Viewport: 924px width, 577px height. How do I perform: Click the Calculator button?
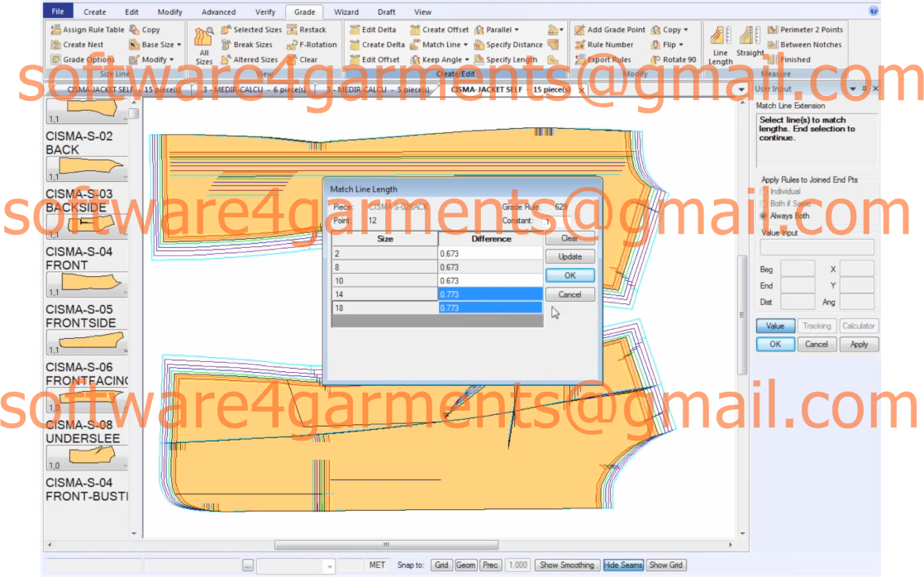pyautogui.click(x=859, y=326)
